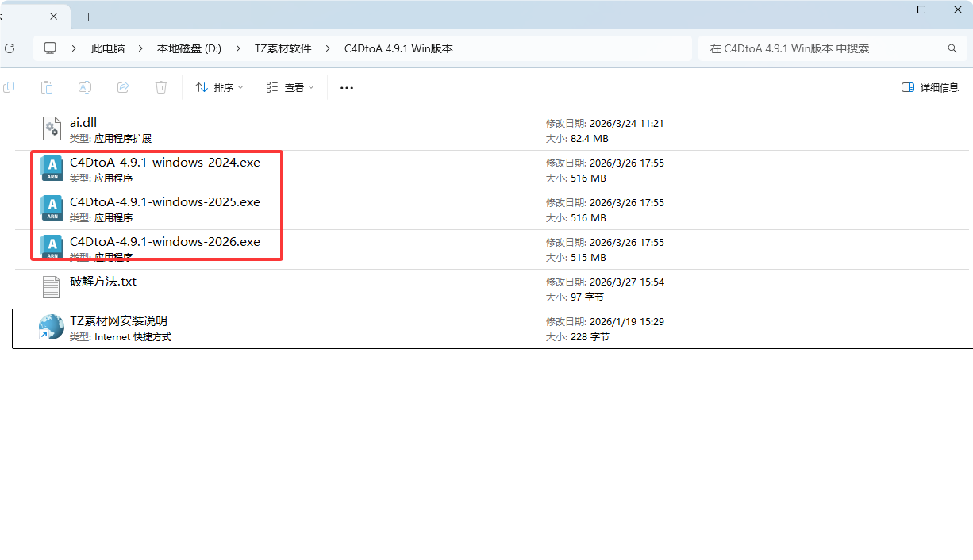The width and height of the screenshot is (973, 560).
Task: Maximize the Explorer window
Action: (921, 10)
